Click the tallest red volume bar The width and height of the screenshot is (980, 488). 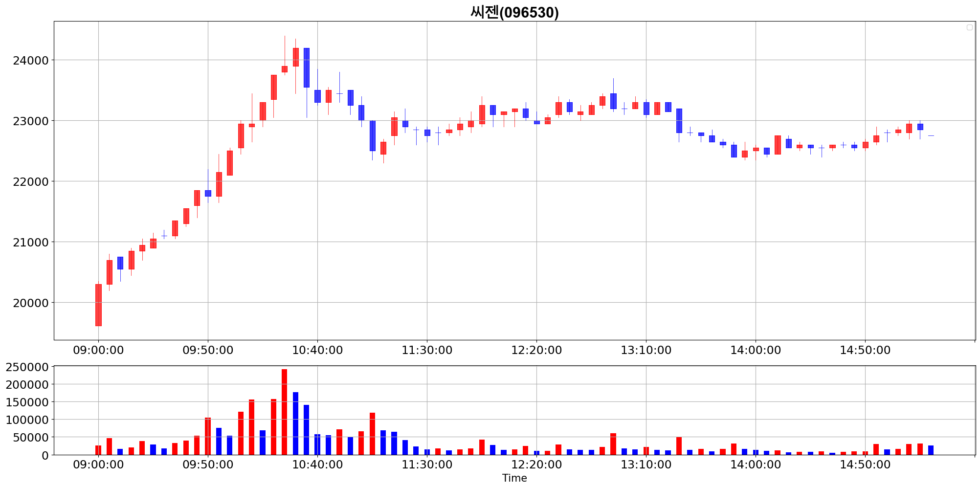pos(285,412)
